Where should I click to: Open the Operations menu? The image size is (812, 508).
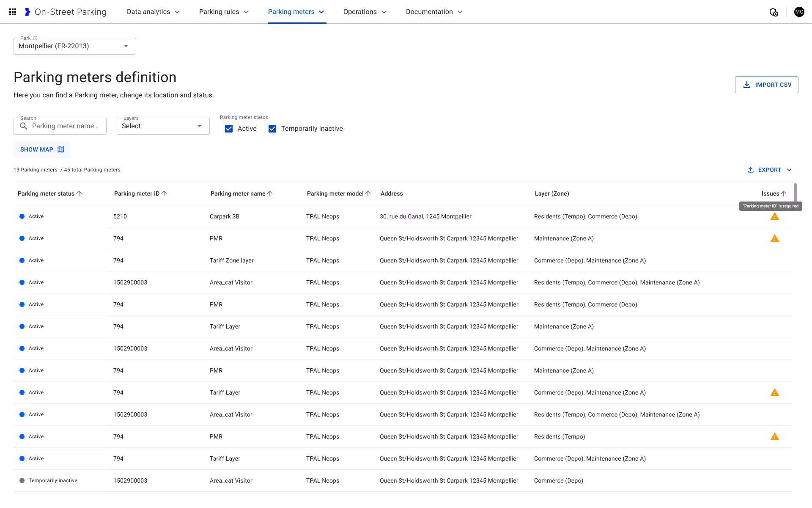(x=365, y=12)
